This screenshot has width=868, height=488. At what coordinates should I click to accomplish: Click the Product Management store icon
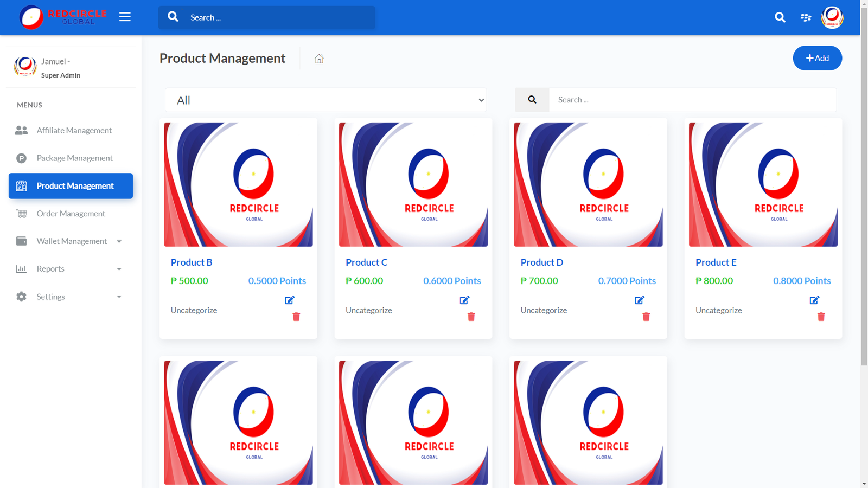(21, 186)
